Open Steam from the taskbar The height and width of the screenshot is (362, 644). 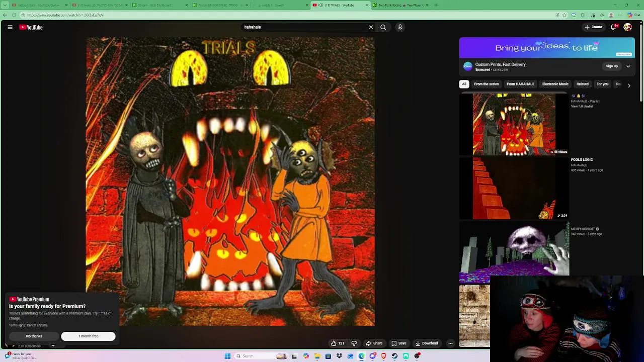[394, 356]
